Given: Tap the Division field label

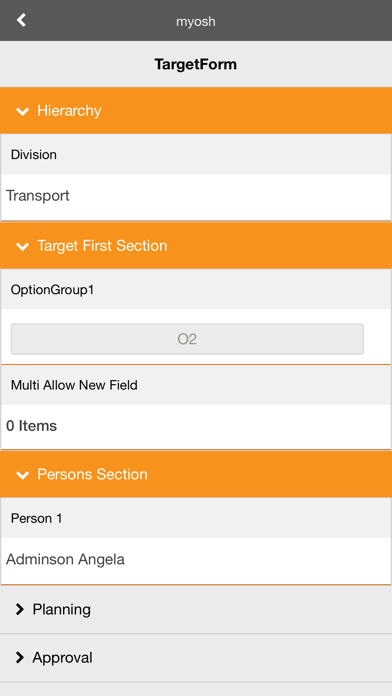Looking at the screenshot, I should point(34,154).
